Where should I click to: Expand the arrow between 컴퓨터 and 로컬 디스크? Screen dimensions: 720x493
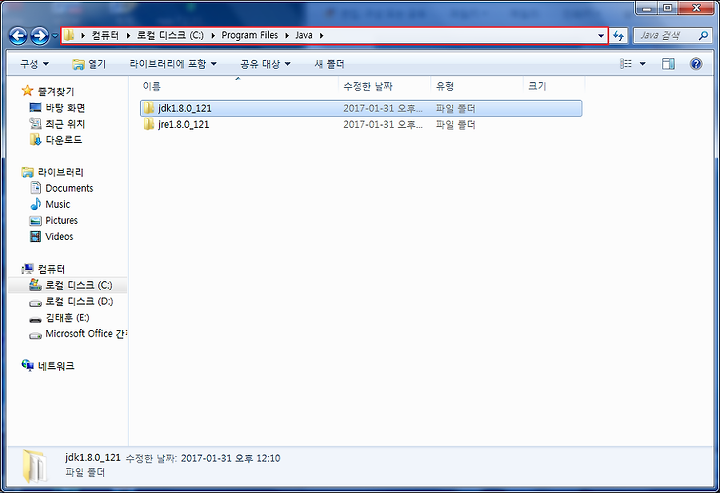click(128, 35)
